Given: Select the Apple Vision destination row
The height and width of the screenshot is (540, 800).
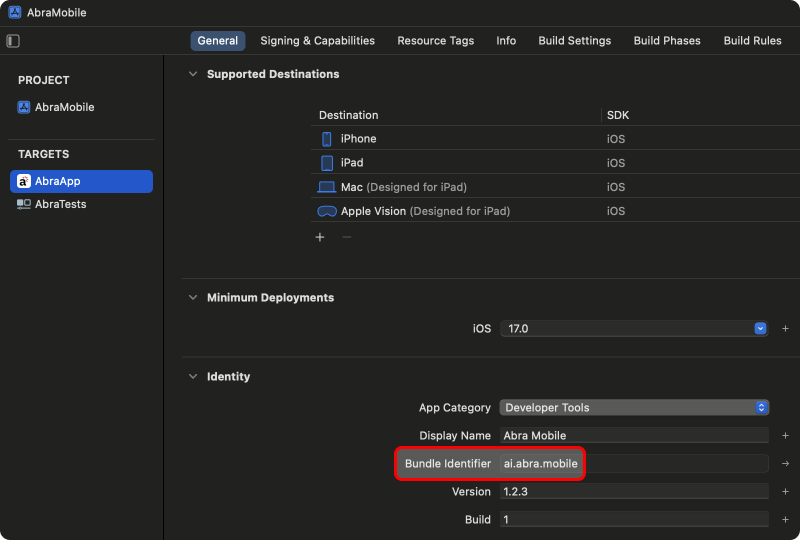Looking at the screenshot, I should pyautogui.click(x=555, y=211).
